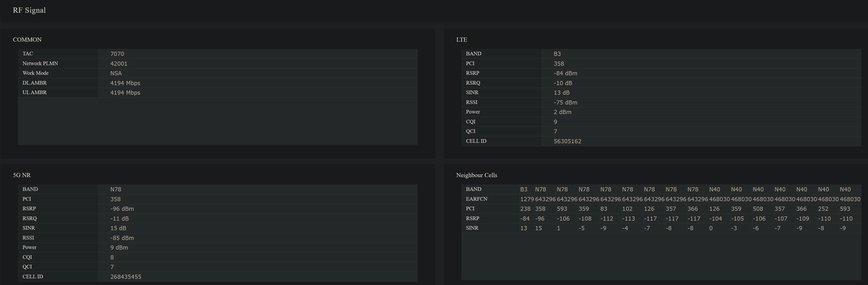Click 5G NR CELL ID 268435455
The width and height of the screenshot is (868, 285).
click(x=126, y=276)
